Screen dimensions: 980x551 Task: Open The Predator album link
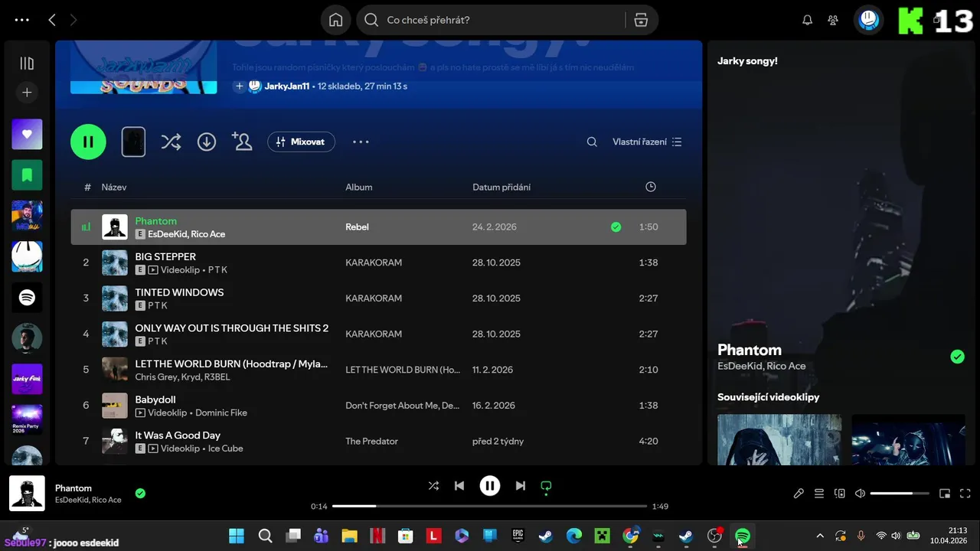(371, 441)
